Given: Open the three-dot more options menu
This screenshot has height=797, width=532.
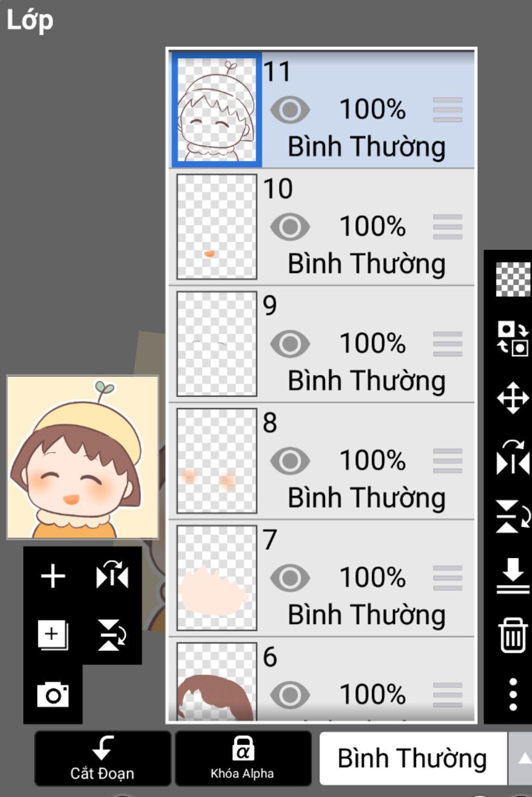Looking at the screenshot, I should (513, 694).
